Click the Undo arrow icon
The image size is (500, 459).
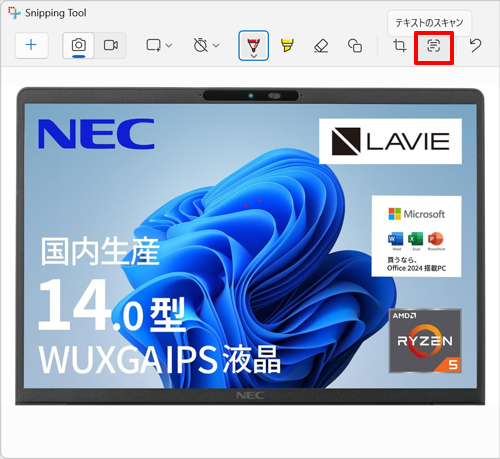pyautogui.click(x=475, y=45)
